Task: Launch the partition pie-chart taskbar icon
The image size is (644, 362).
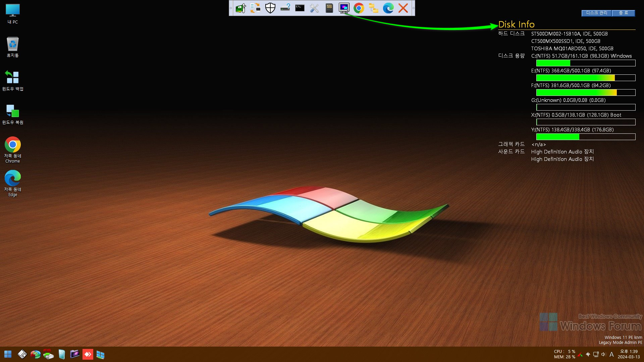Action: [x=35, y=354]
